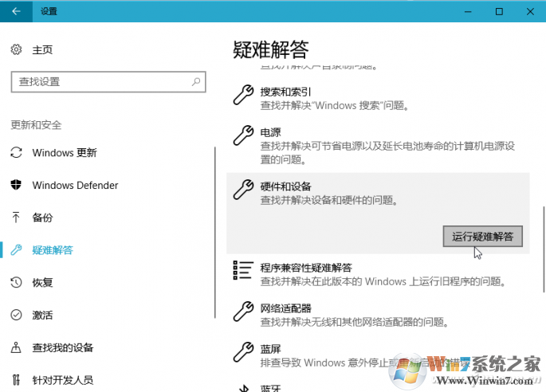This screenshot has height=392, width=546.
Task: Click the main panel vertical scrollbar
Action: 544,249
